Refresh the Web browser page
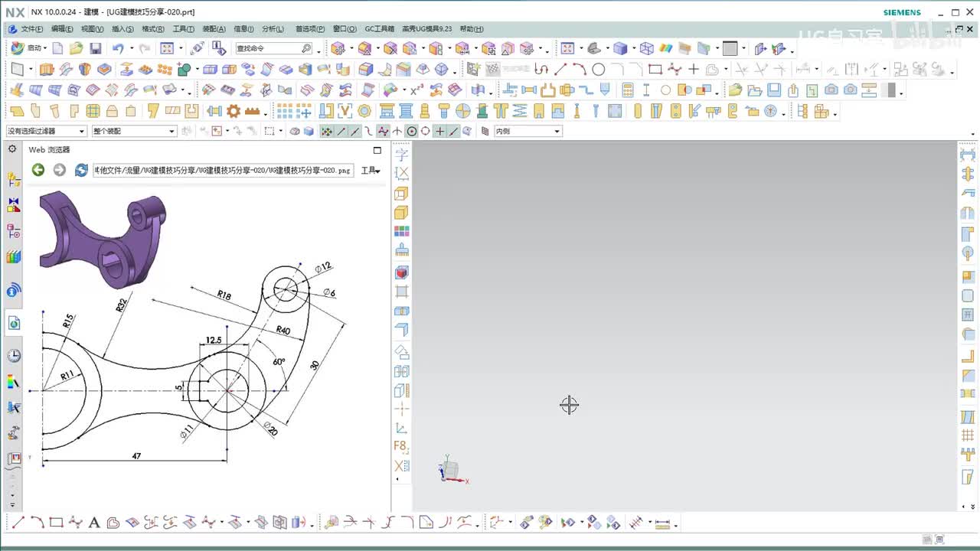 coord(81,170)
